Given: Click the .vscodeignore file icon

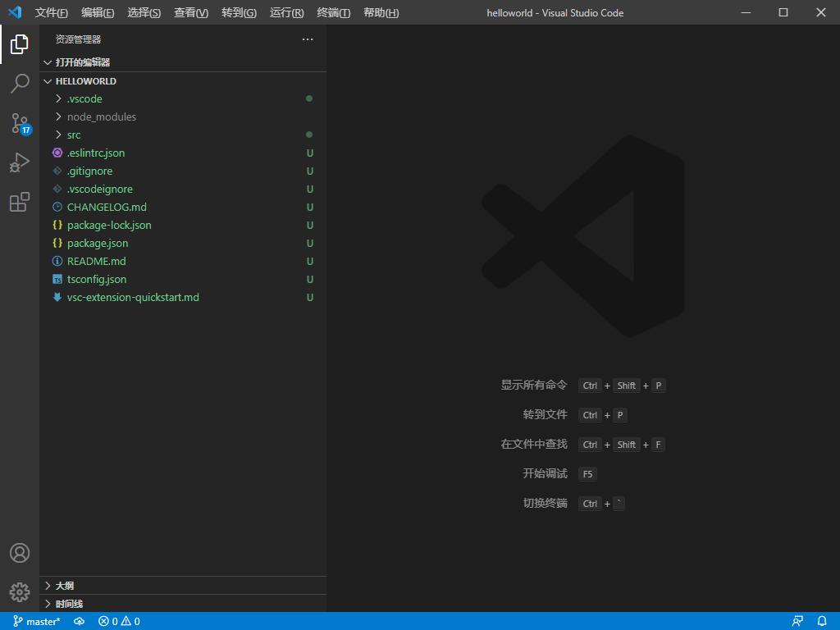Looking at the screenshot, I should [57, 189].
